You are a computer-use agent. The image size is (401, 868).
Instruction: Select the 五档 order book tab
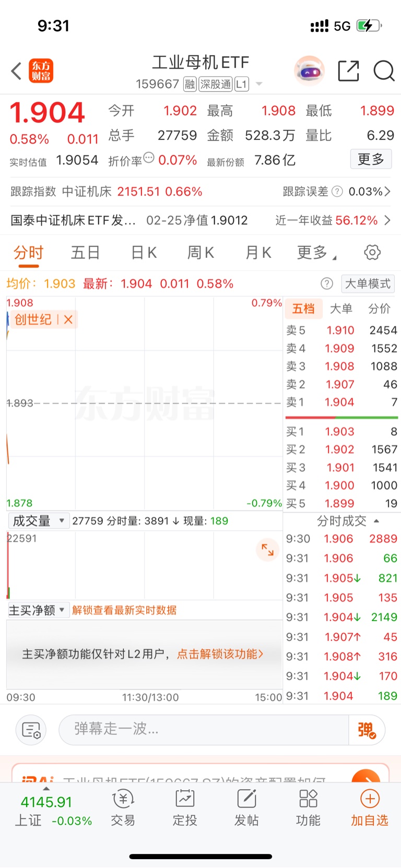click(303, 308)
